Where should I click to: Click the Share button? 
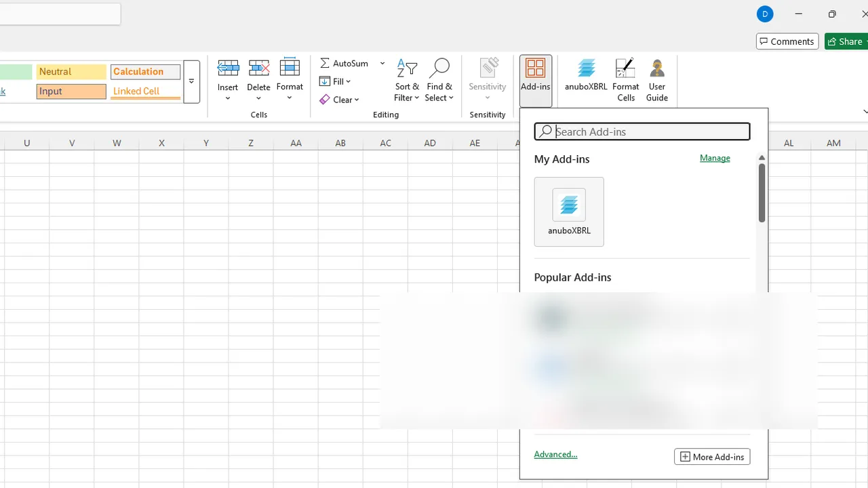(x=846, y=41)
